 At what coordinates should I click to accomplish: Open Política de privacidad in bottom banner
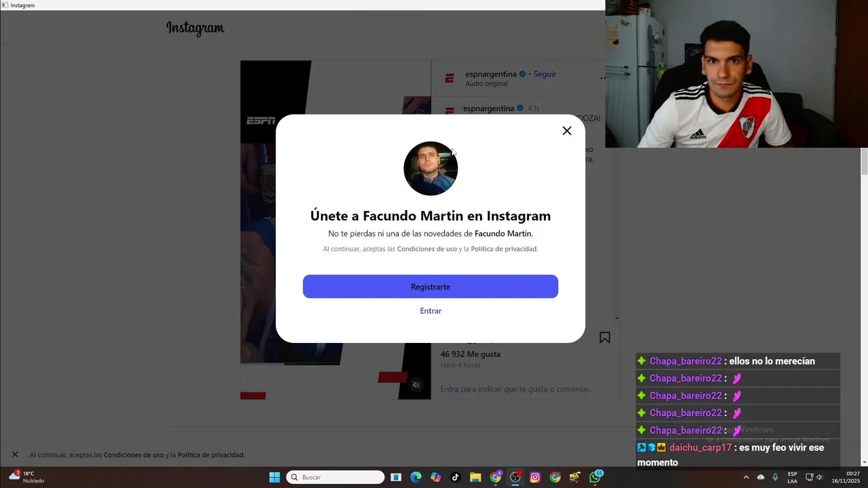click(x=210, y=455)
